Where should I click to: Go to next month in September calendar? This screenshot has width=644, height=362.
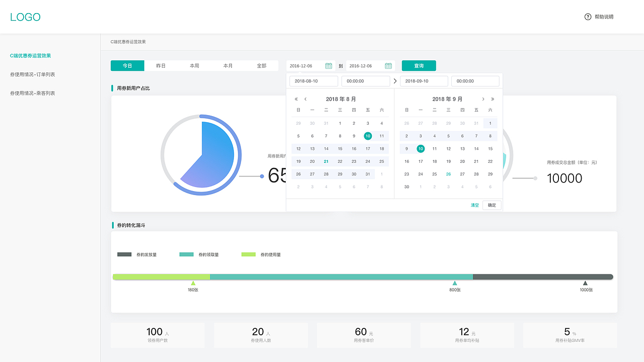coord(484,99)
